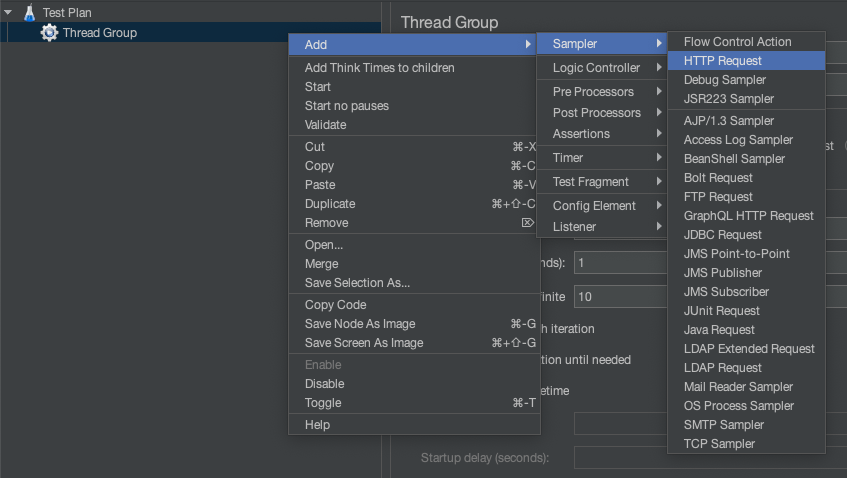
Task: Choose Save Screen As Image
Action: click(414, 342)
